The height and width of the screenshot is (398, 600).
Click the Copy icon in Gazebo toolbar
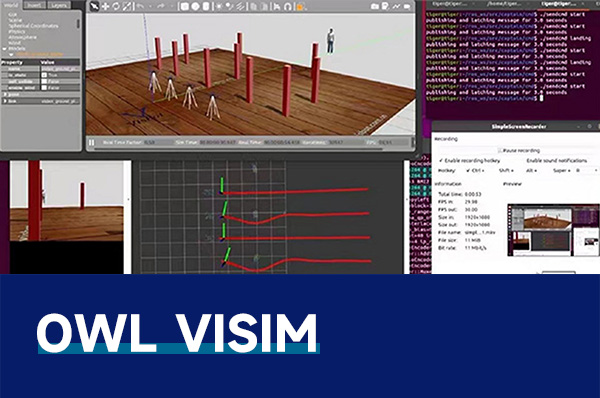(x=254, y=6)
